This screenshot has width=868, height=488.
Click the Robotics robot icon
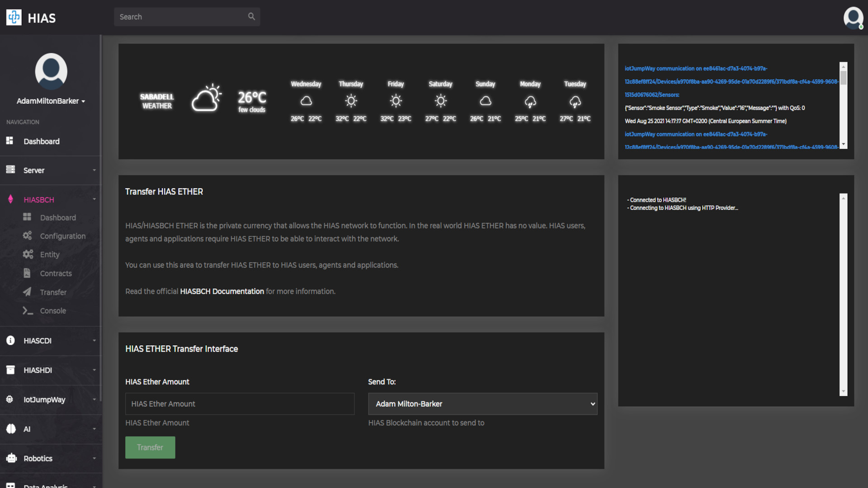click(x=11, y=458)
